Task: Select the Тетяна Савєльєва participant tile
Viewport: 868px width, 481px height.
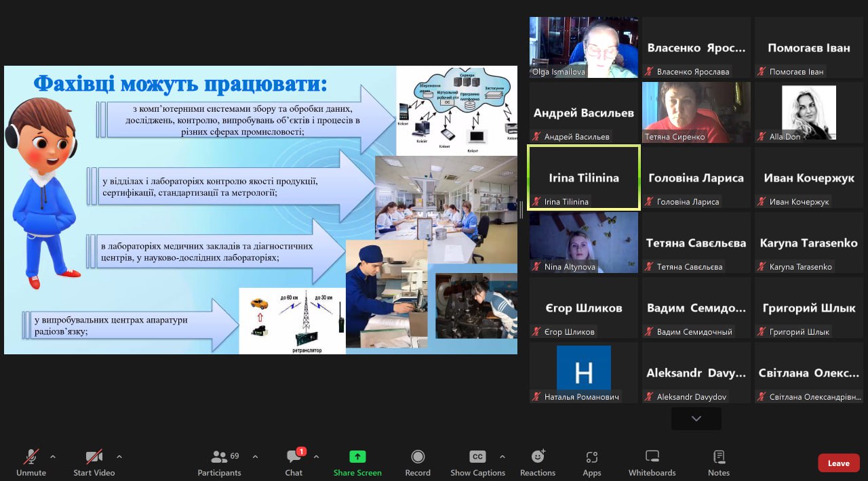Action: [x=696, y=243]
